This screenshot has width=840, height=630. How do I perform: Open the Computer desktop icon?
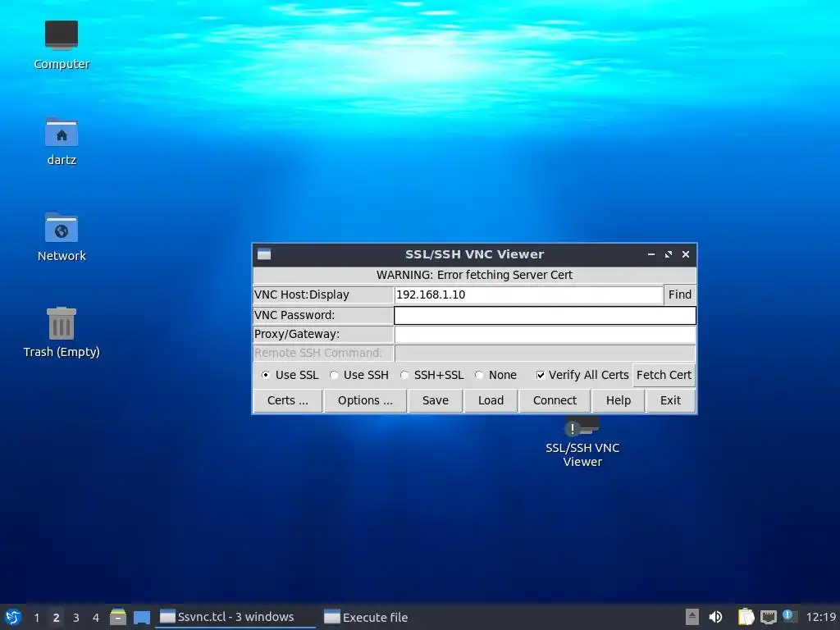(x=61, y=45)
